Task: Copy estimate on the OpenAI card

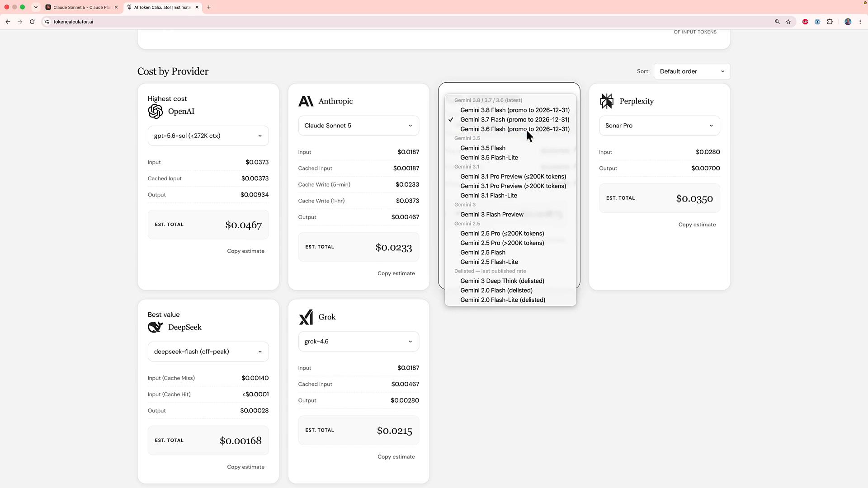Action: pyautogui.click(x=245, y=251)
